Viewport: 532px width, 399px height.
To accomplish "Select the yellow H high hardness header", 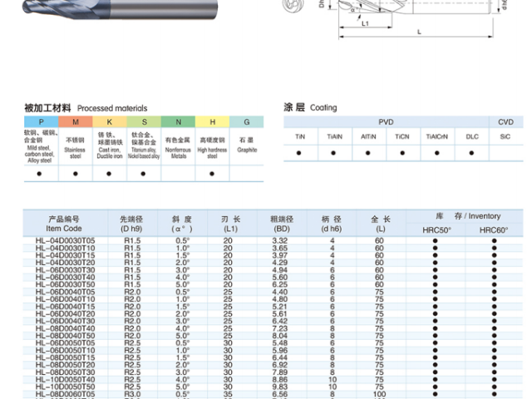I will click(212, 122).
